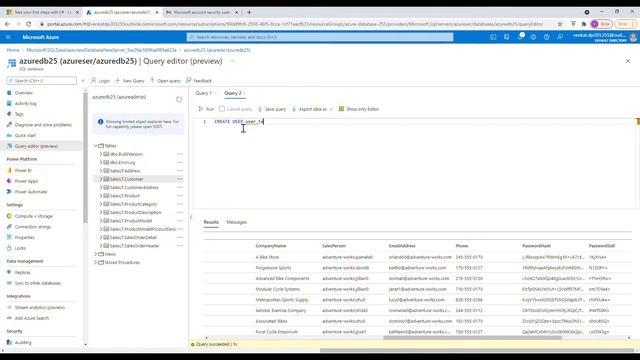Expand the Stored Procedures folder

click(96, 262)
